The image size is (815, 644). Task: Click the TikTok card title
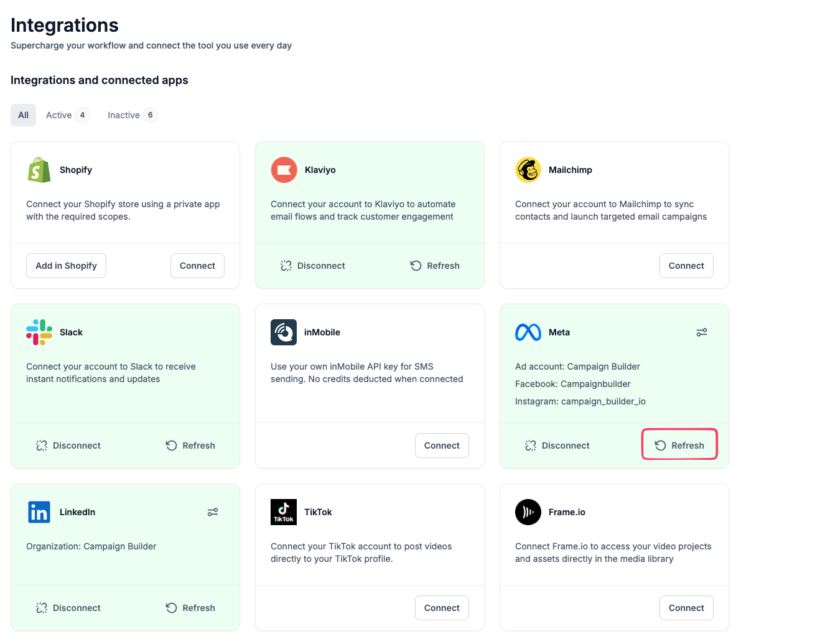pyautogui.click(x=318, y=512)
